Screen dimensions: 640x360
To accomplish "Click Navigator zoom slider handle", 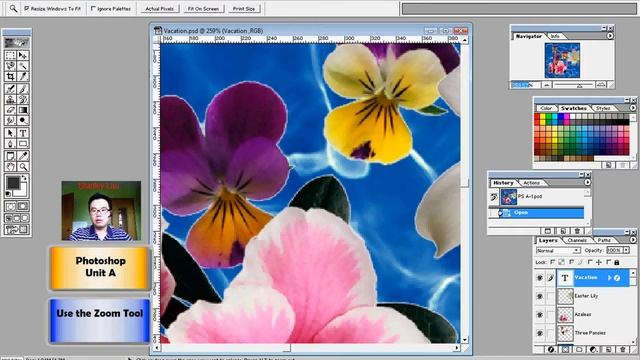I will (580, 86).
